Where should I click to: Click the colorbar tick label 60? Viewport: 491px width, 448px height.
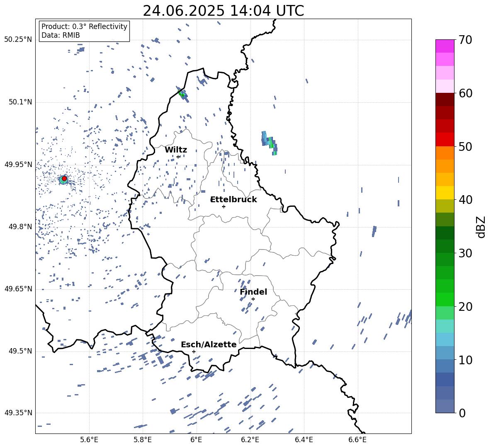coord(465,93)
